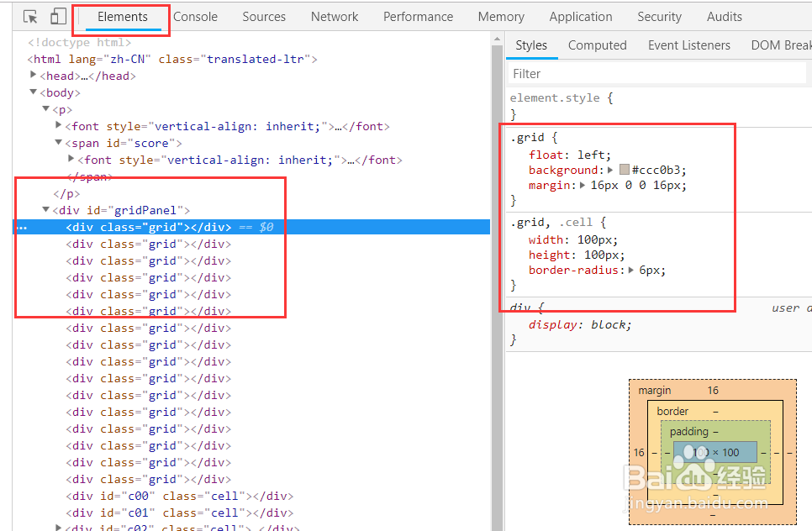Expand the margin shorthand property triangle
This screenshot has height=531, width=812.
click(x=582, y=185)
